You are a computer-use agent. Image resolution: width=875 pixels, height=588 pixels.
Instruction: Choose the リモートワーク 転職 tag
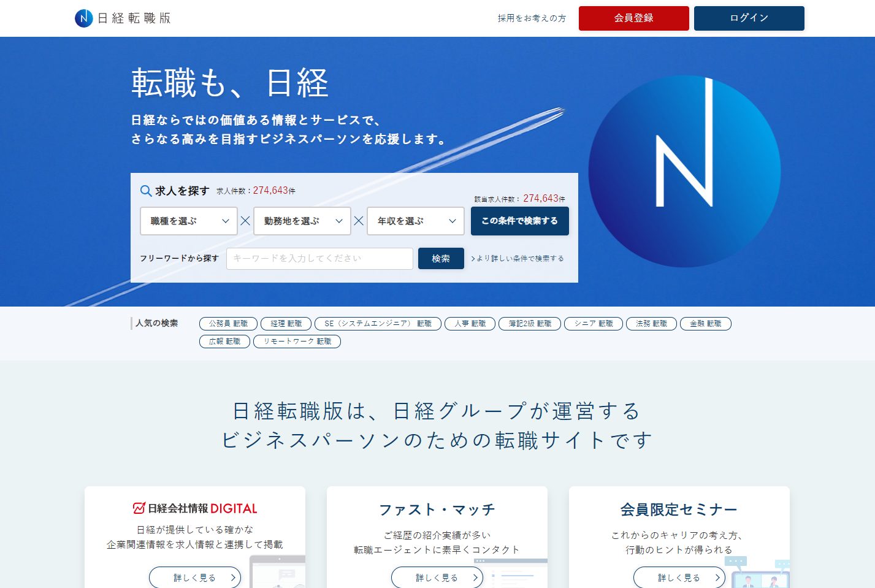coord(297,342)
